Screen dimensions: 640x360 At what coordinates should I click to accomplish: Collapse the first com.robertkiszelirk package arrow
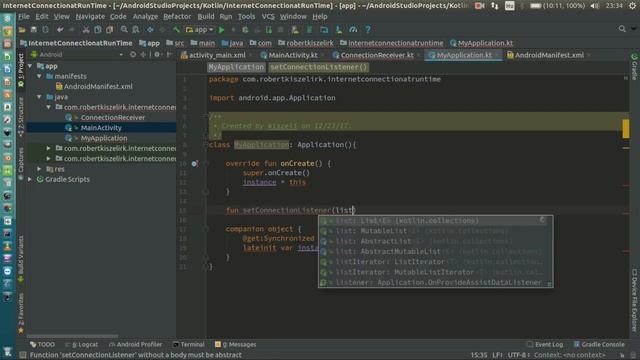[49, 107]
